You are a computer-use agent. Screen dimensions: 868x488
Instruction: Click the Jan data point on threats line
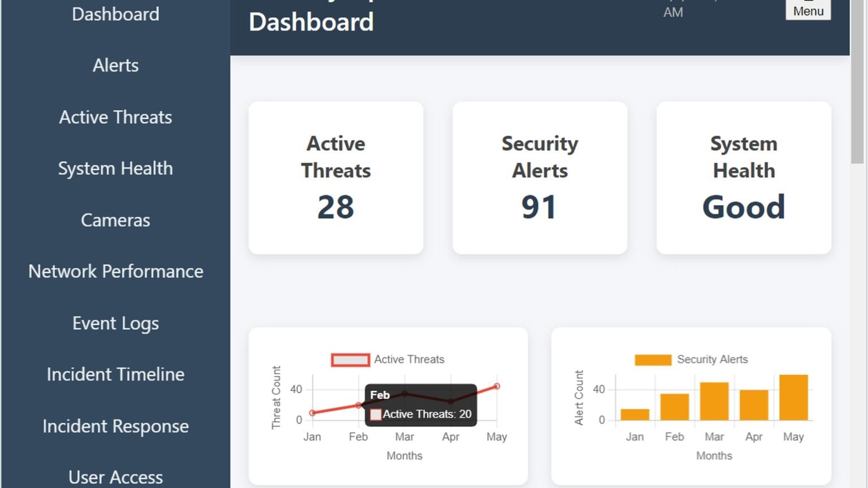313,413
